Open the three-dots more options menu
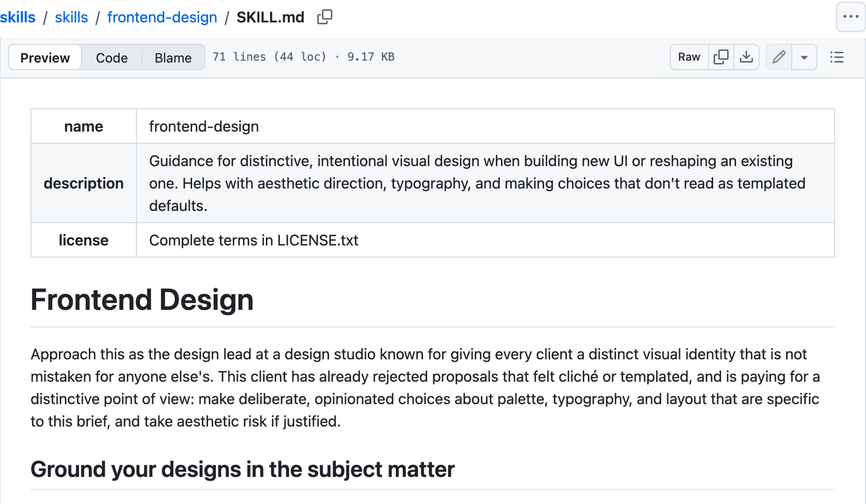The width and height of the screenshot is (866, 504). (x=851, y=17)
